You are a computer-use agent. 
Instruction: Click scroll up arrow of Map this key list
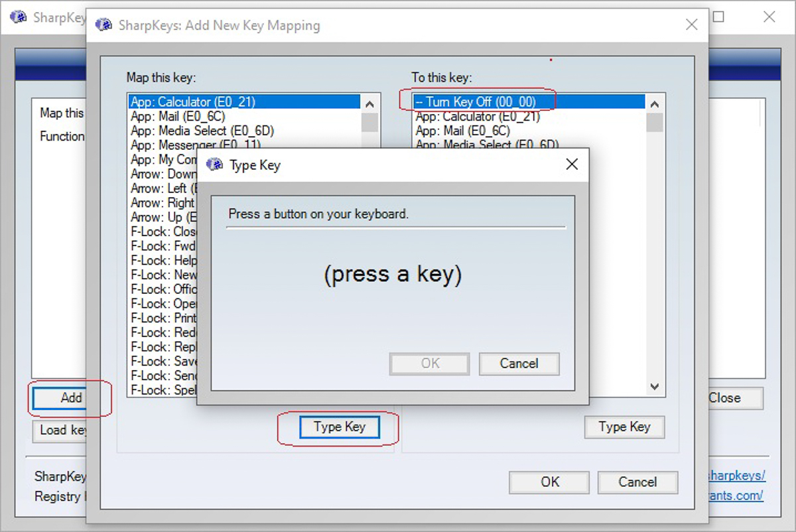[x=370, y=104]
